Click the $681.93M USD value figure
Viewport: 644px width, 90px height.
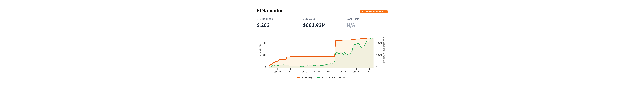pyautogui.click(x=314, y=25)
